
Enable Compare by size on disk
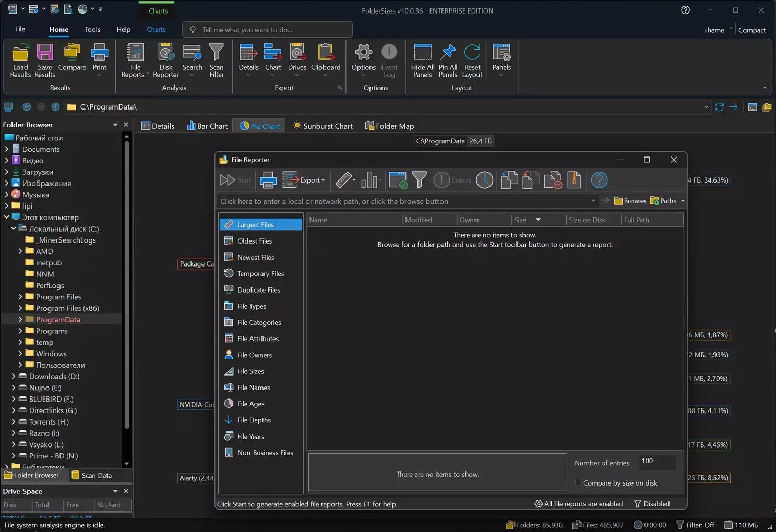579,483
